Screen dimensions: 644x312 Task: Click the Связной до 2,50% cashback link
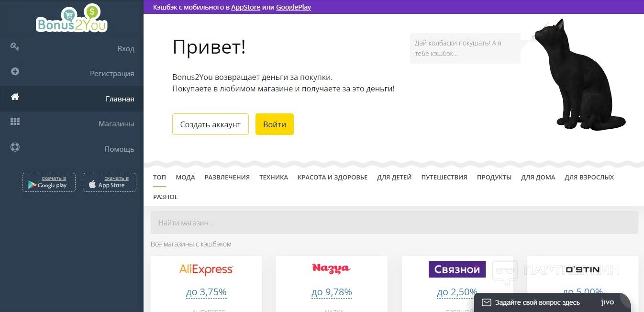tap(457, 292)
